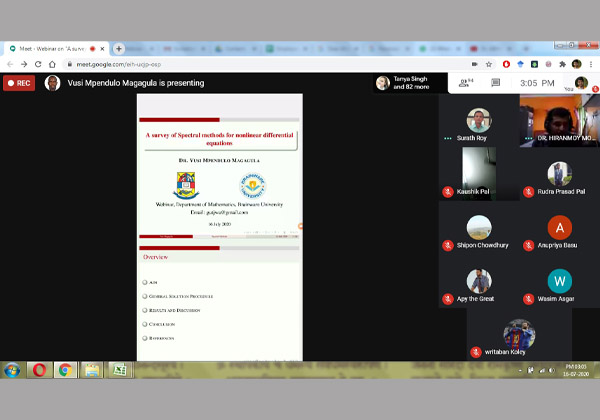Click the Windows Start button
The image size is (600, 420).
point(12,370)
